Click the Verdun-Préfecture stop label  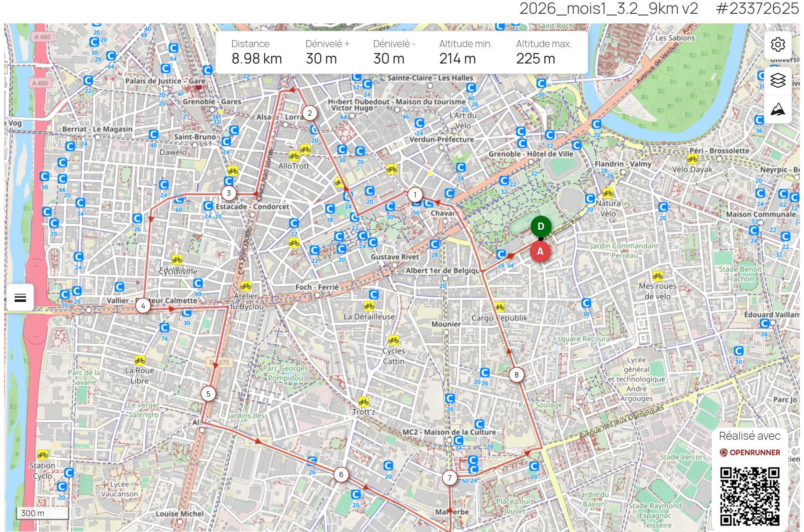pyautogui.click(x=441, y=139)
